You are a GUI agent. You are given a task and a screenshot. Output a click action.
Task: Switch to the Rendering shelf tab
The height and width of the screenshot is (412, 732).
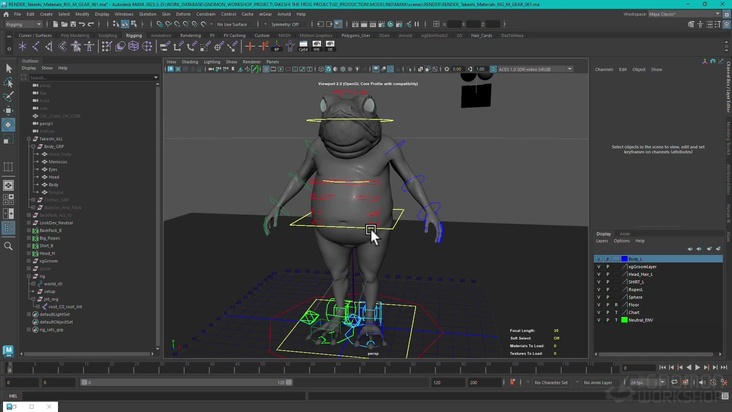tap(190, 35)
